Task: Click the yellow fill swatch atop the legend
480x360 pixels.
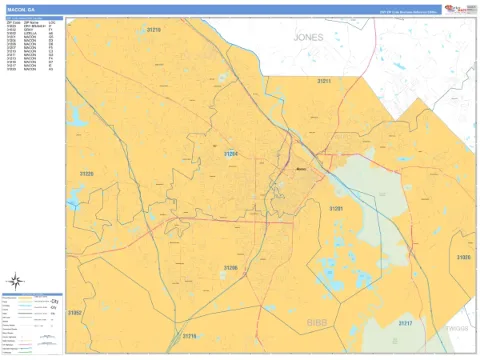Action: click(25, 297)
